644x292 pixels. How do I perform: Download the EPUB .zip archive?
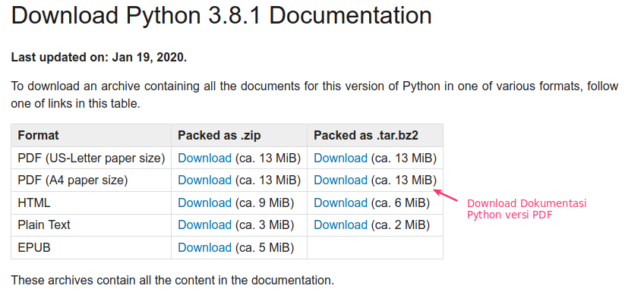(204, 247)
